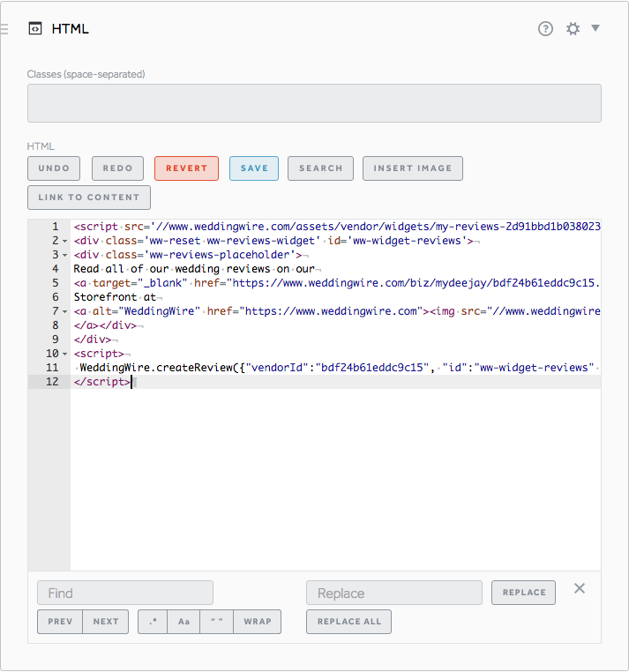This screenshot has width=629, height=672.
Task: Expand the dropdown arrow beside the gear
Action: (595, 28)
